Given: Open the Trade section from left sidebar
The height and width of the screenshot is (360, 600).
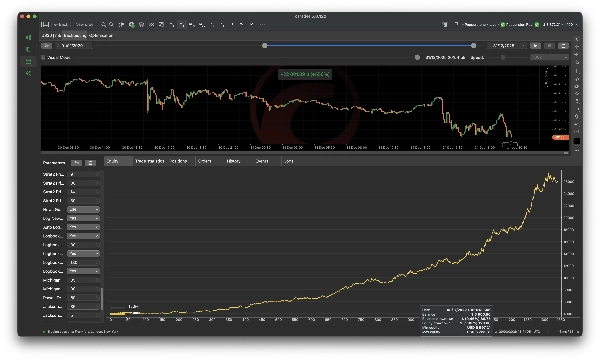Looking at the screenshot, I should (29, 37).
